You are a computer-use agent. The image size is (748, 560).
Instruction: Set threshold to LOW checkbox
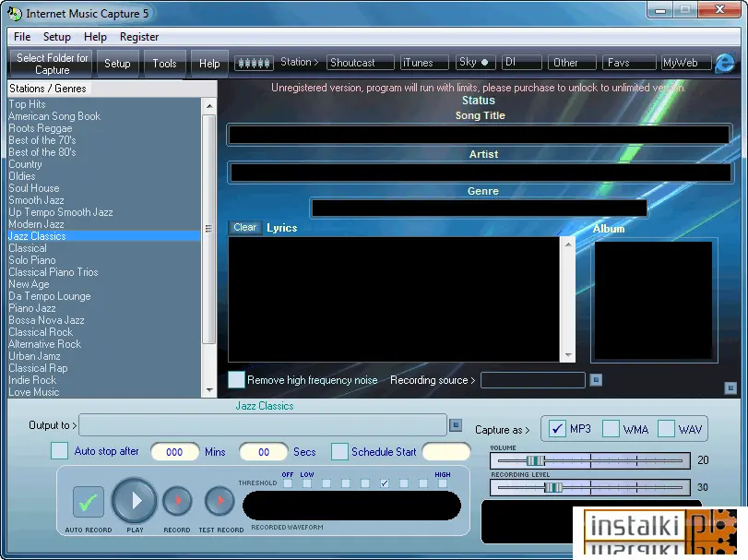[307, 483]
